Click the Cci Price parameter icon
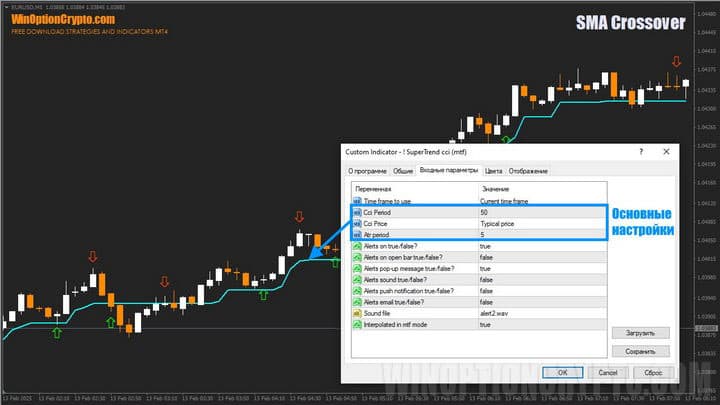This screenshot has height=405, width=720. click(356, 224)
